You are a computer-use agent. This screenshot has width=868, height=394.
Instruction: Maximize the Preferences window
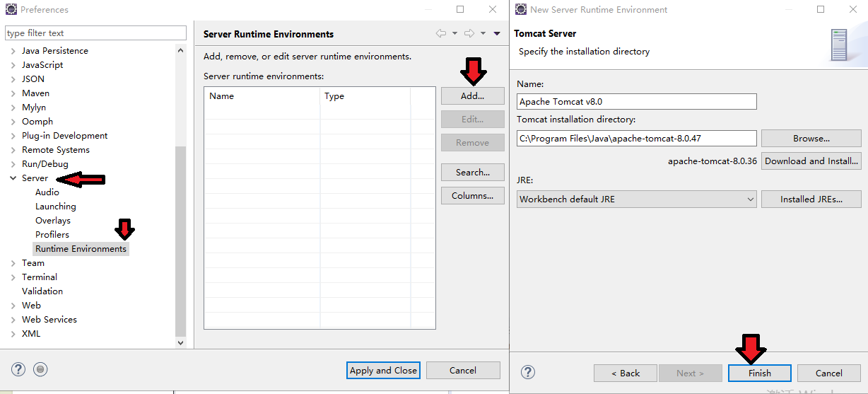coord(460,9)
